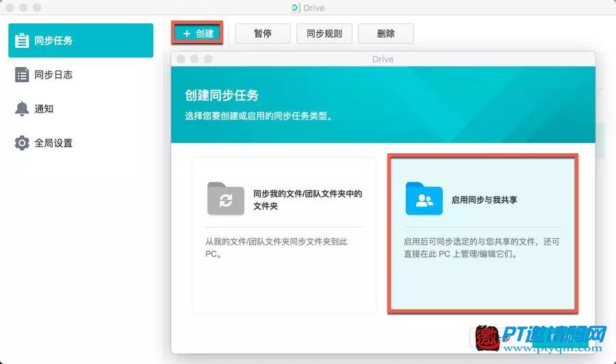
Task: Click the 删除 (delete) button
Action: [385, 34]
